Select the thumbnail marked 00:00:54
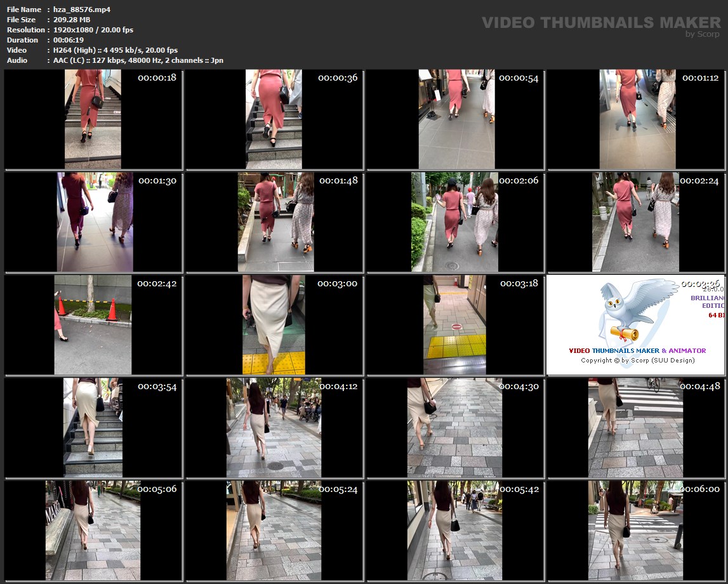The image size is (728, 584). [x=455, y=119]
